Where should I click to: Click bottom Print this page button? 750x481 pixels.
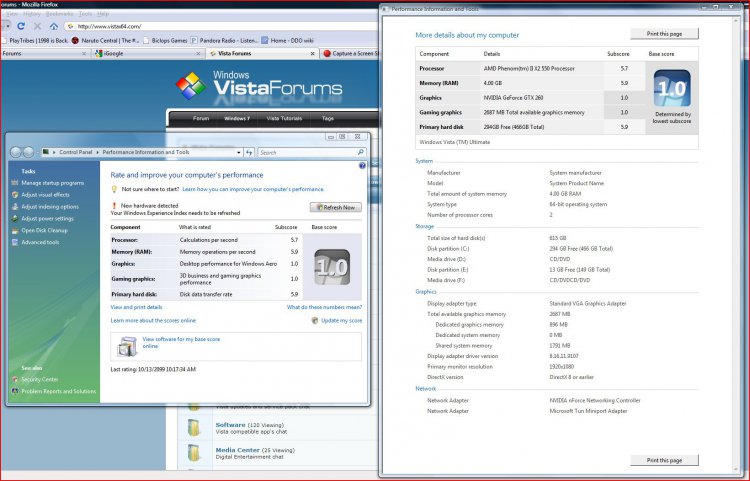tap(664, 460)
